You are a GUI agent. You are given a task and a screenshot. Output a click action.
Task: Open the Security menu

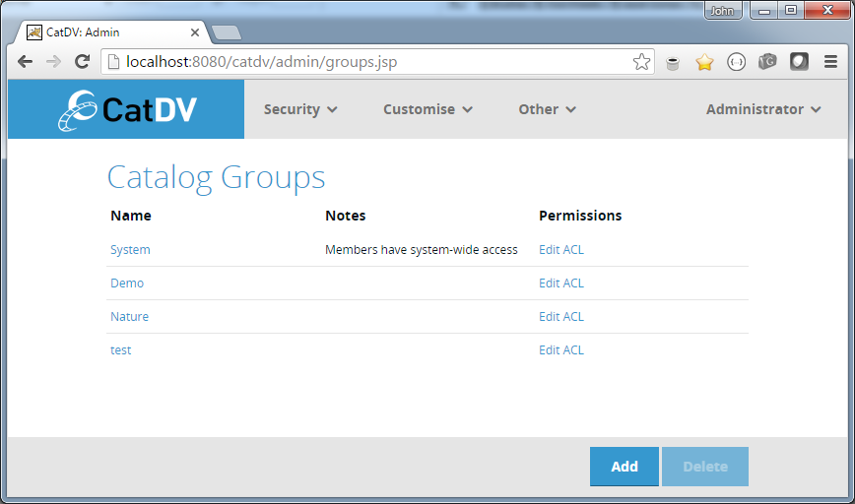point(300,109)
